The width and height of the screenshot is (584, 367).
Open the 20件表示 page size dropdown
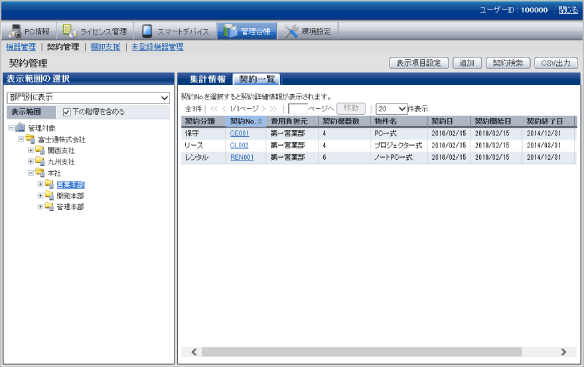(x=391, y=109)
